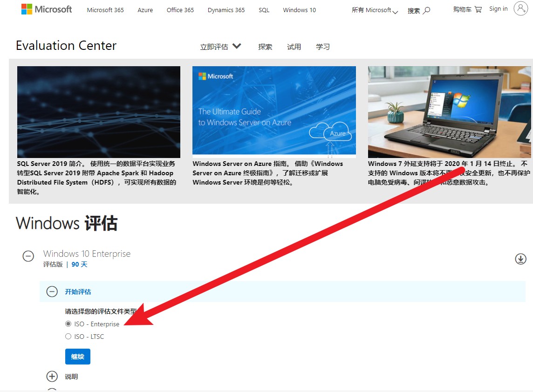Viewport: 533px width, 392px height.
Task: Click the 开始评估 label
Action: (78, 292)
